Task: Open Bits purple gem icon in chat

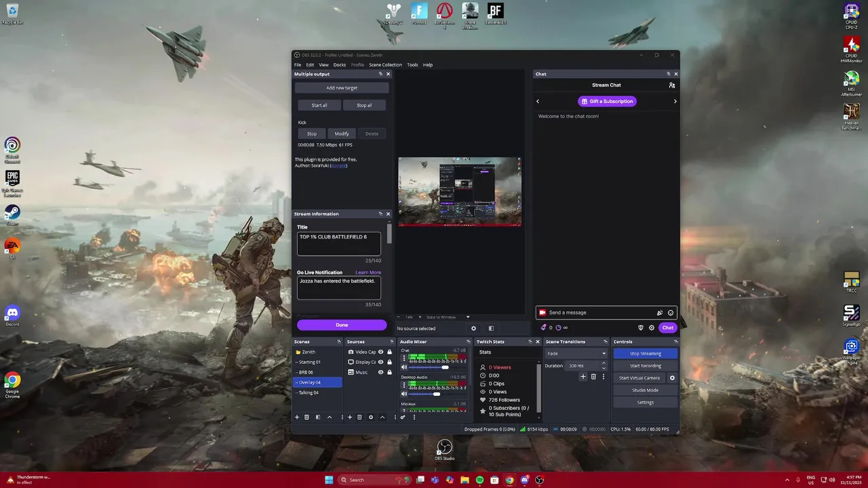Action: [x=543, y=328]
